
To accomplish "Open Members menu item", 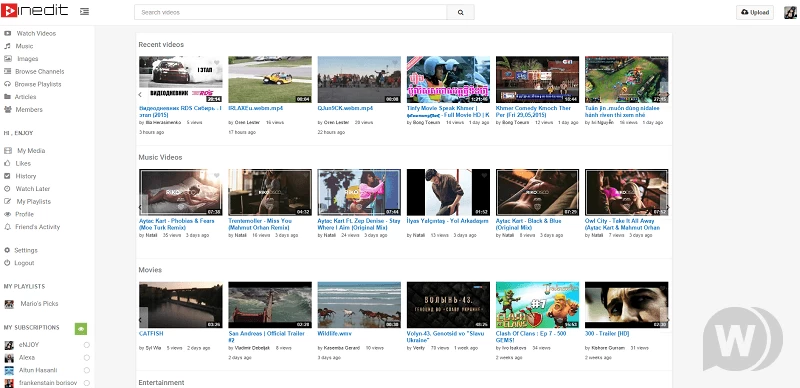I will pos(29,110).
